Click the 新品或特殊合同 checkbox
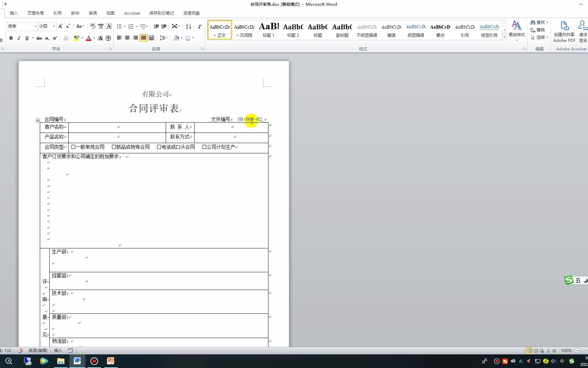Viewport: 588px width, 368px height. [114, 147]
